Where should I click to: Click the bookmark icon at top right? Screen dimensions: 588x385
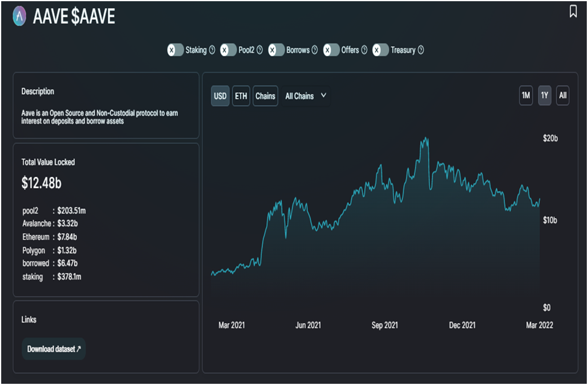click(573, 11)
